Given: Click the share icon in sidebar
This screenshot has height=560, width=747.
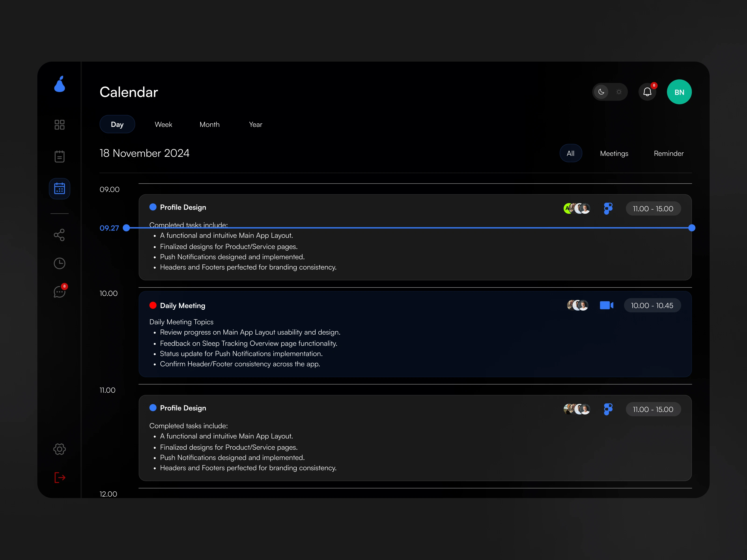Looking at the screenshot, I should pos(60,235).
